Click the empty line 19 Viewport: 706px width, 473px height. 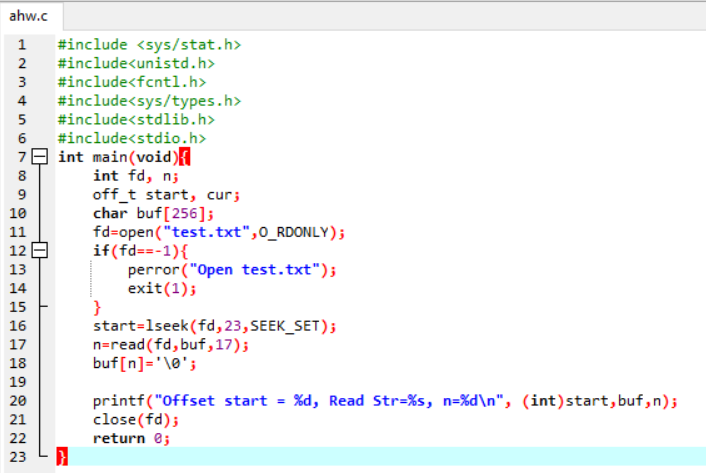[x=378, y=382]
